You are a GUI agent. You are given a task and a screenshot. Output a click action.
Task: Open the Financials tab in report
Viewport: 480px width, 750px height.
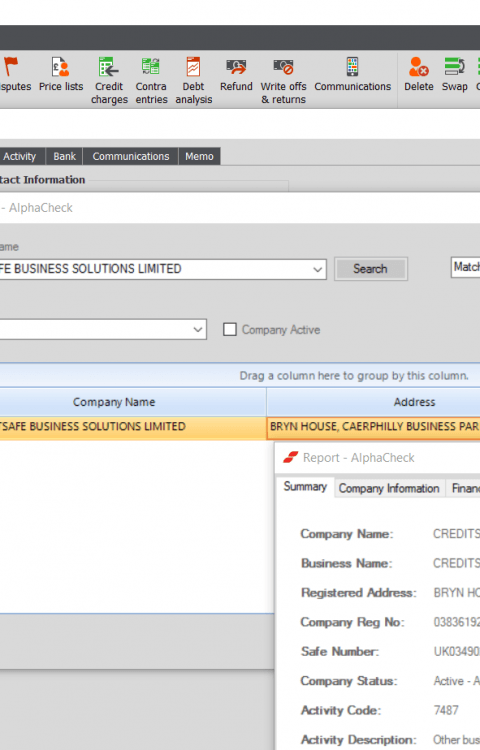(463, 488)
